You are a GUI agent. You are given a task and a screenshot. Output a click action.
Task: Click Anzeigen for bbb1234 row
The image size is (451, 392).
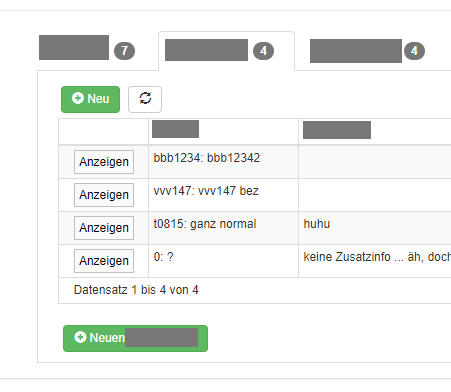click(104, 162)
